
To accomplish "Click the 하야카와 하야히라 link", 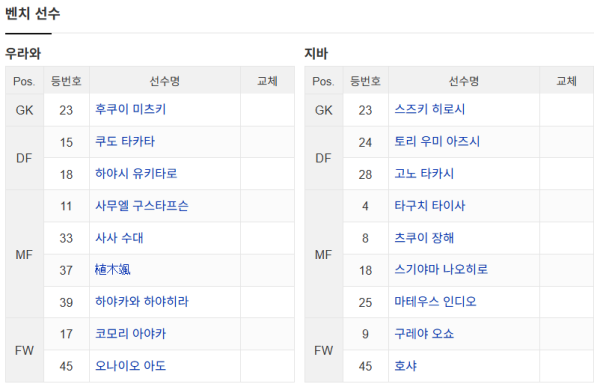I will coord(142,302).
